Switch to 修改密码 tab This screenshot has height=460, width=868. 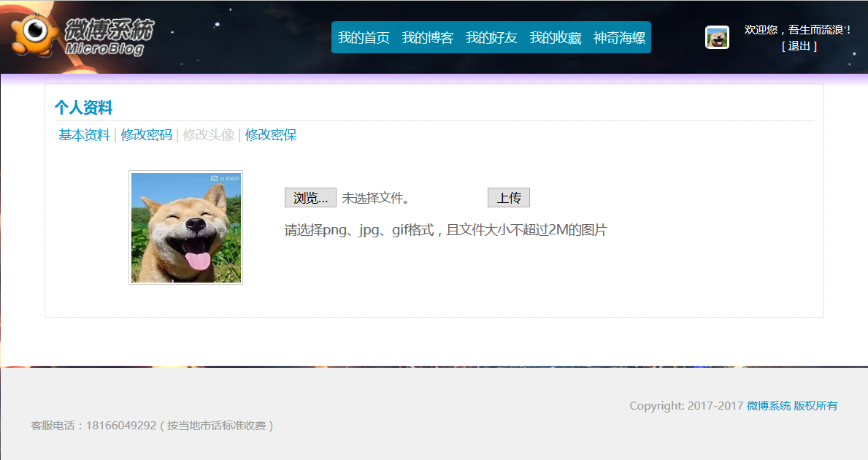pyautogui.click(x=146, y=135)
